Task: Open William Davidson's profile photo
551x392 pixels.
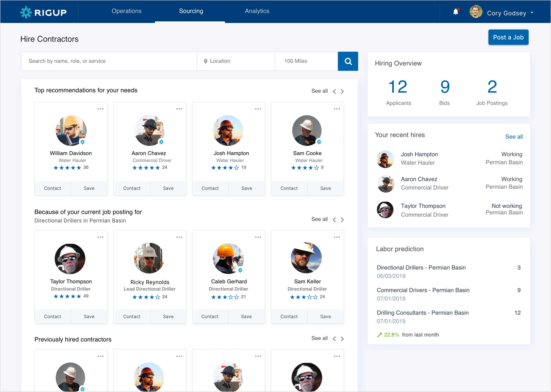Action: (x=71, y=130)
